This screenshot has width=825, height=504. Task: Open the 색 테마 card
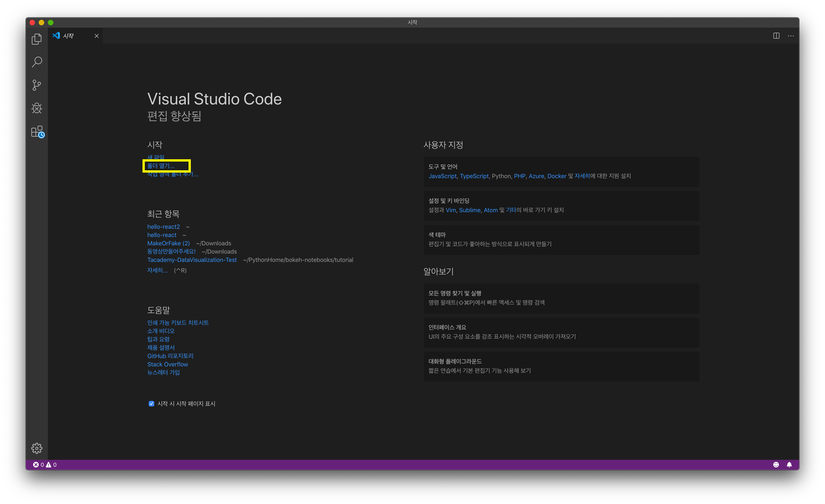561,240
